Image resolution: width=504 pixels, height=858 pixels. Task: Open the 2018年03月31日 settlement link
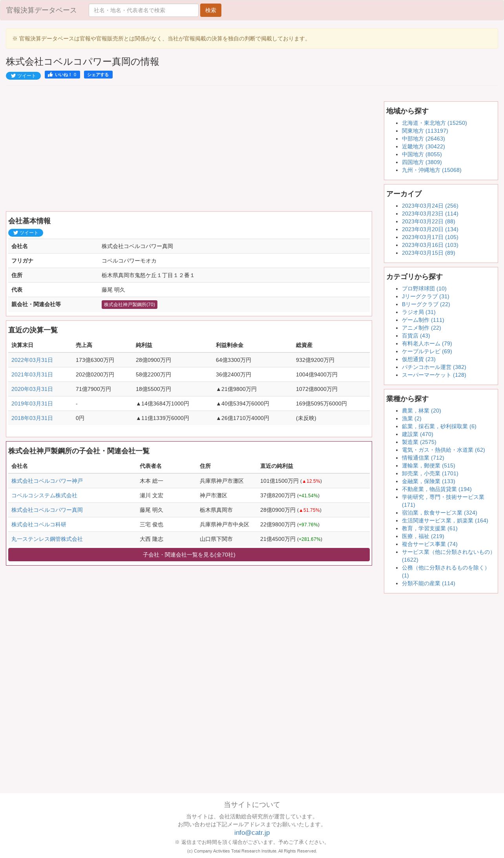[x=32, y=418]
